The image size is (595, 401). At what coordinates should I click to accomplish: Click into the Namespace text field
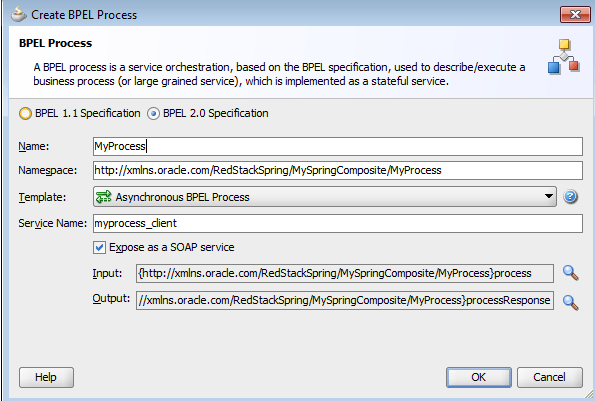coord(338,170)
